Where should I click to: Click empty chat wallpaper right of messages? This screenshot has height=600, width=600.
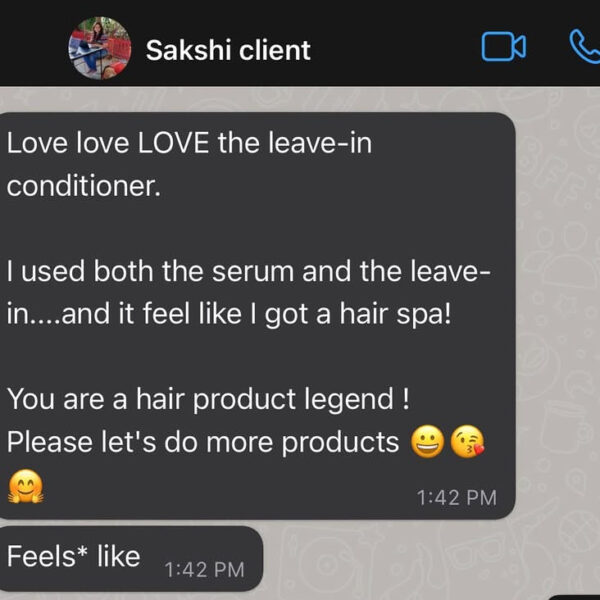pos(558,306)
